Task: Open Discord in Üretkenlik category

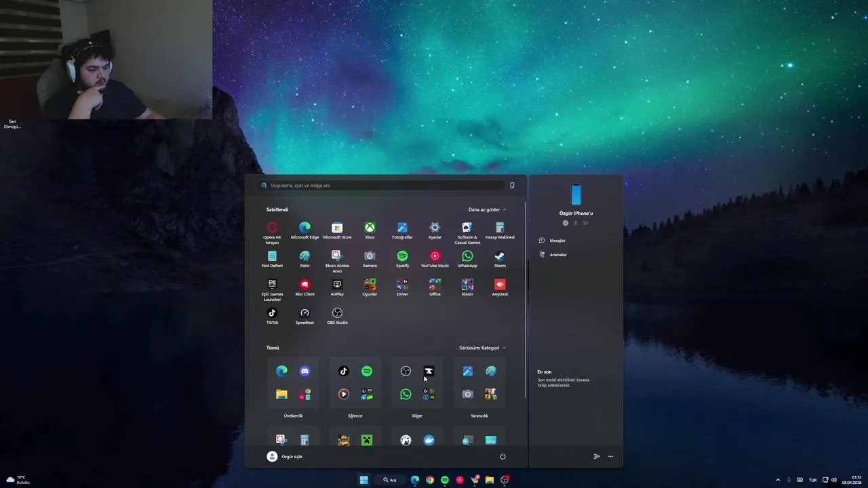Action: (304, 371)
